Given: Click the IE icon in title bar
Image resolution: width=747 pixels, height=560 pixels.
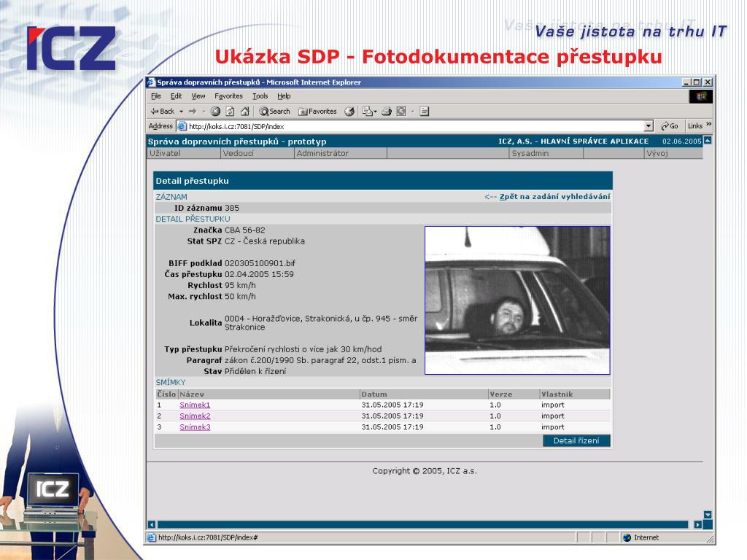Looking at the screenshot, I should pyautogui.click(x=152, y=82).
